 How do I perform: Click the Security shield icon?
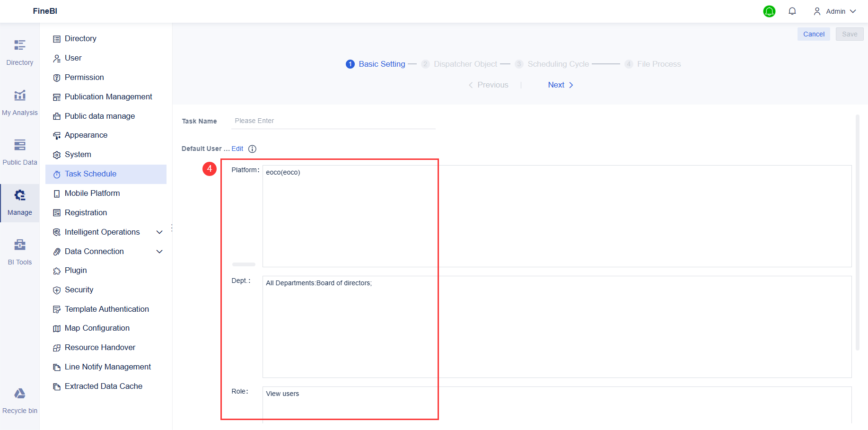point(57,290)
